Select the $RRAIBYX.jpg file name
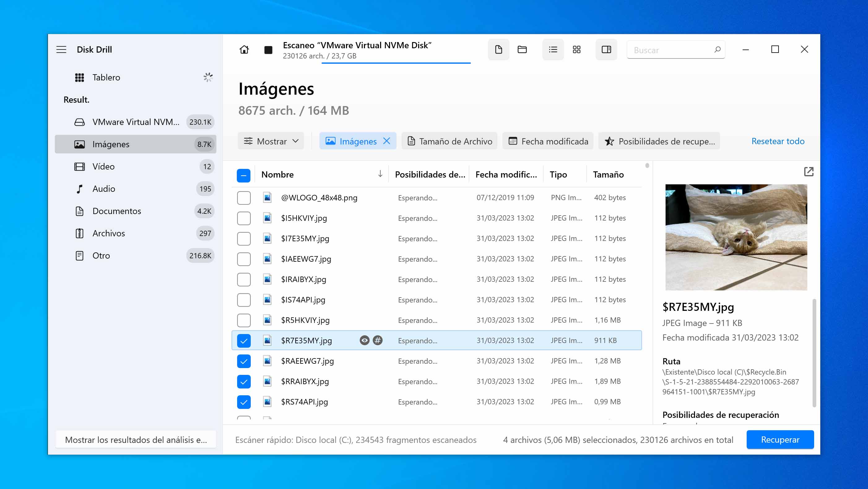 [305, 381]
